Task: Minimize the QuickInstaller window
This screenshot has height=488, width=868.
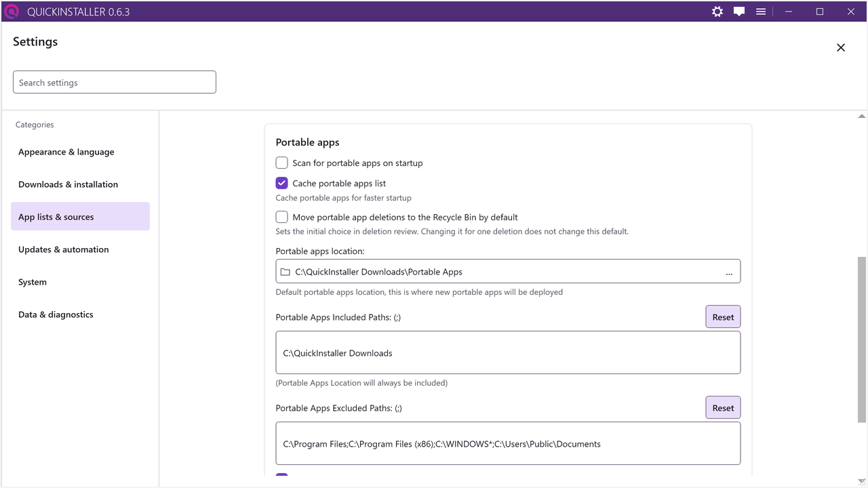Action: 789,12
